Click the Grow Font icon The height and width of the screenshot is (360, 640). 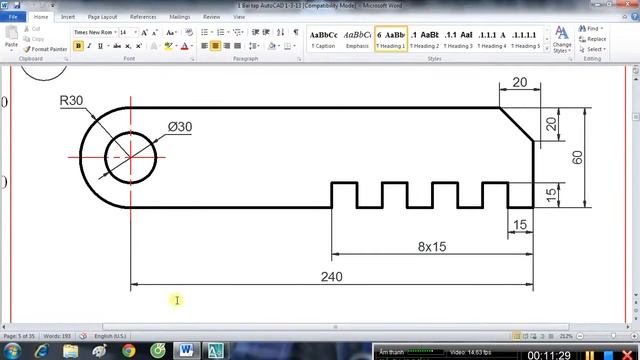[144, 32]
